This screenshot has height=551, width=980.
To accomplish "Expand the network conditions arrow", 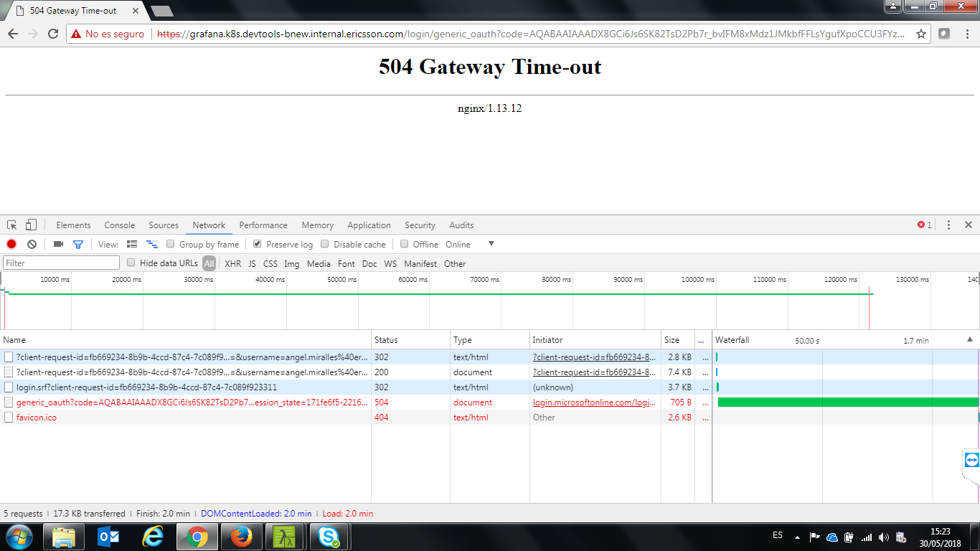I will pos(491,244).
